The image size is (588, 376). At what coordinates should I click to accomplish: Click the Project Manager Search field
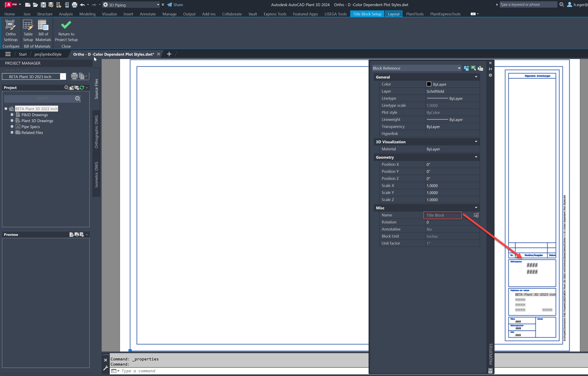coord(42,98)
